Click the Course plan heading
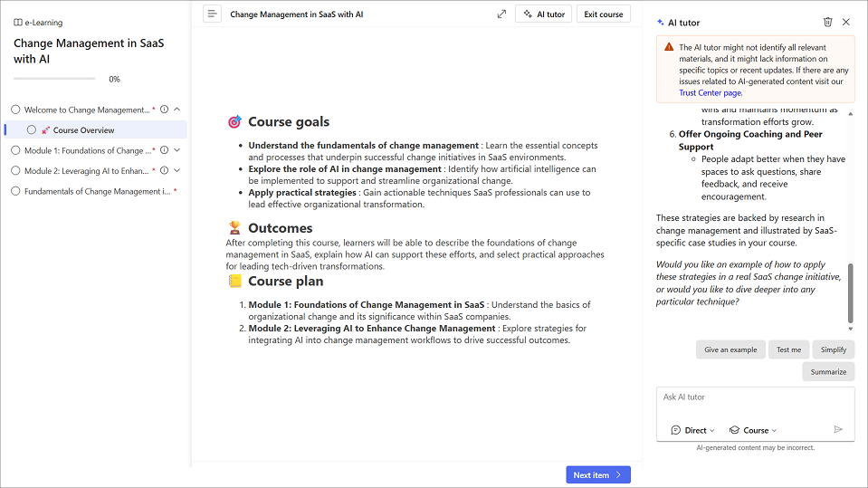 tap(286, 282)
